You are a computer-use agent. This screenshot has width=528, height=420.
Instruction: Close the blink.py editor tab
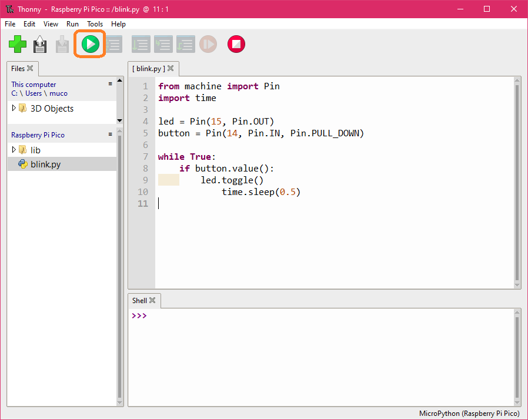[x=171, y=68]
